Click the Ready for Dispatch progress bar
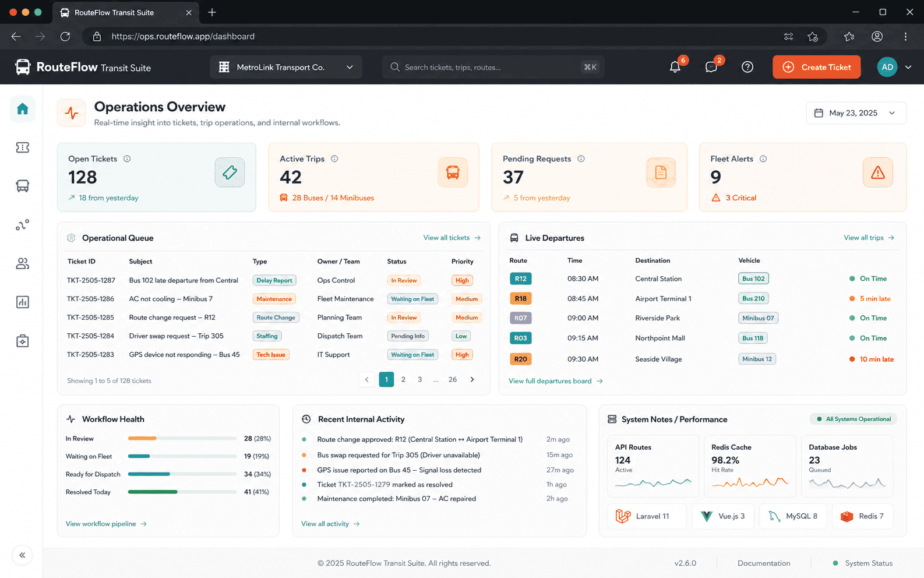Image resolution: width=924 pixels, height=578 pixels. click(182, 474)
